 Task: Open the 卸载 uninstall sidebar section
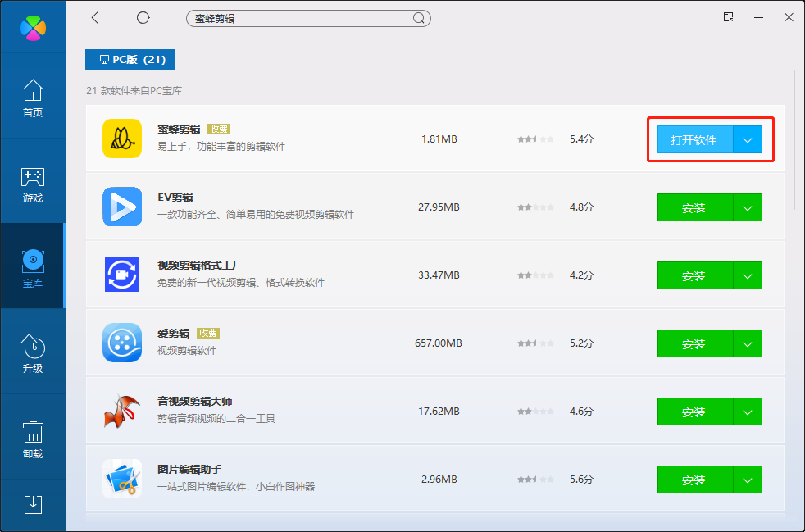pos(33,439)
